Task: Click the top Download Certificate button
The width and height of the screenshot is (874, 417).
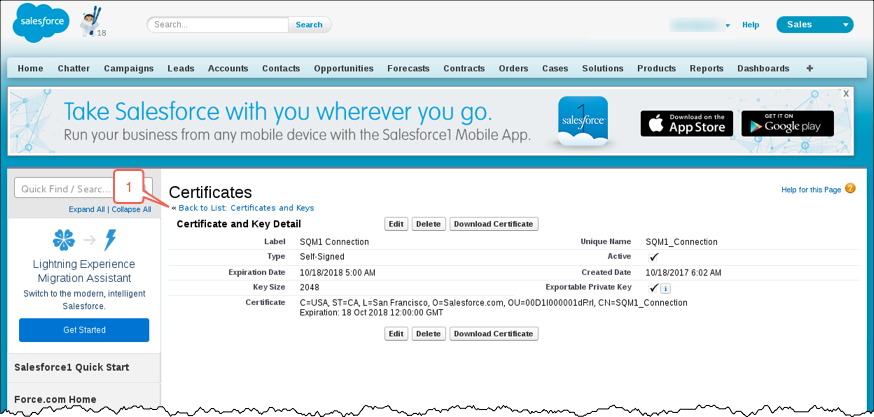Action: (494, 224)
